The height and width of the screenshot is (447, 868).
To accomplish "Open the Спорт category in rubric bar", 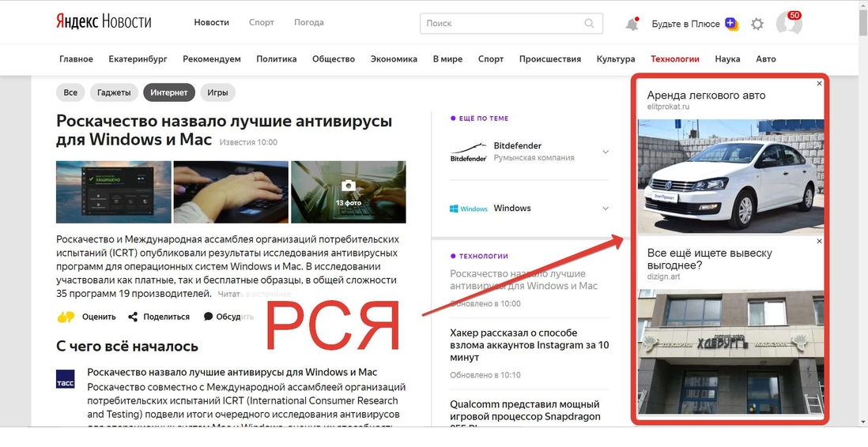I will click(491, 59).
